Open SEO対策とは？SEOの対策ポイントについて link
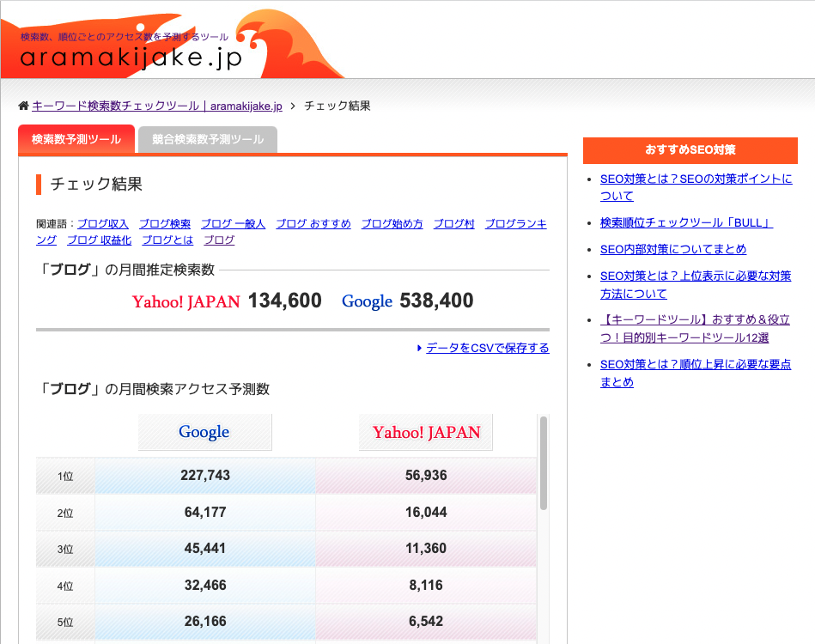Image resolution: width=815 pixels, height=644 pixels. [x=696, y=187]
